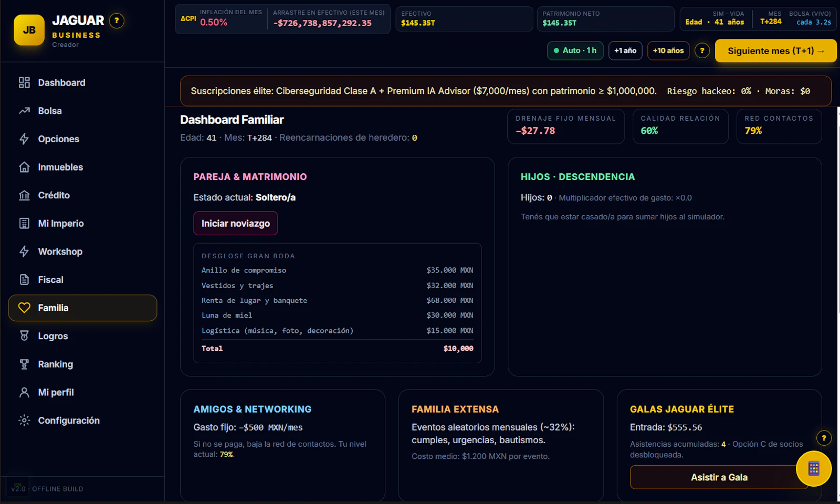Open help icon next to JAGUAR title
840x504 pixels.
pos(117,20)
